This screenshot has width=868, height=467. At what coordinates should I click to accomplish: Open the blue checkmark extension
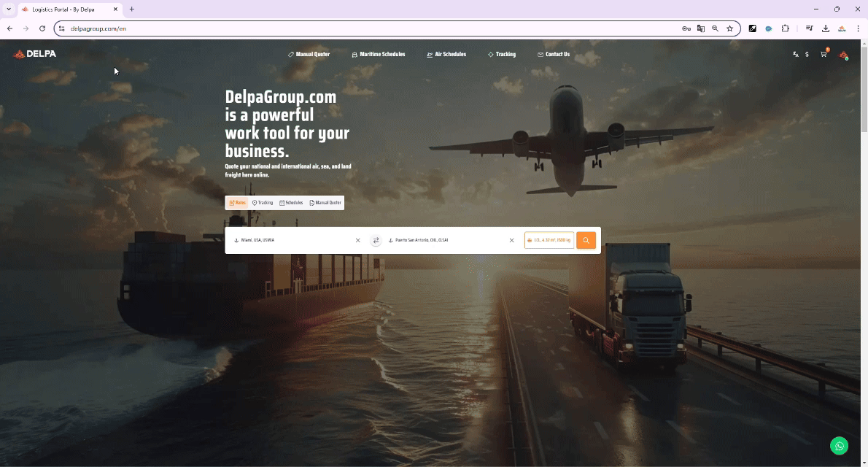click(769, 28)
